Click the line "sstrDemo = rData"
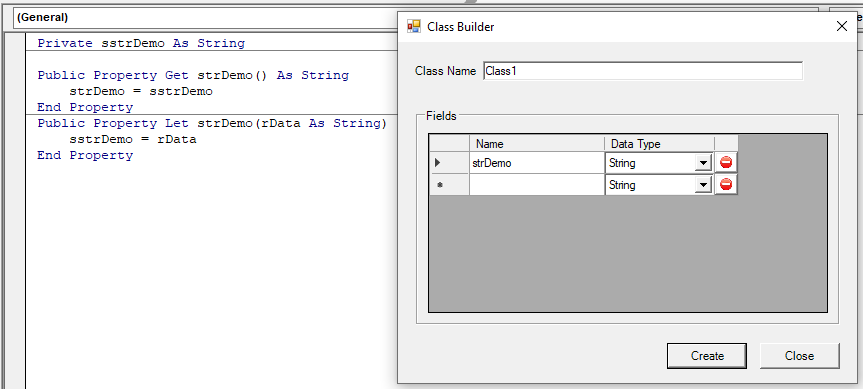 click(x=133, y=139)
